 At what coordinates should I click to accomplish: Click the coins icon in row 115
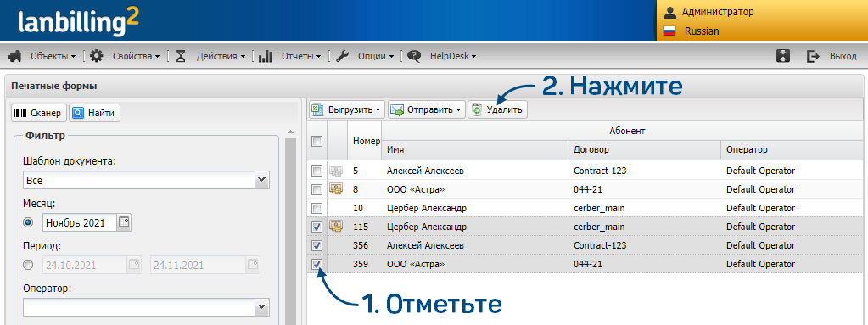tap(335, 227)
